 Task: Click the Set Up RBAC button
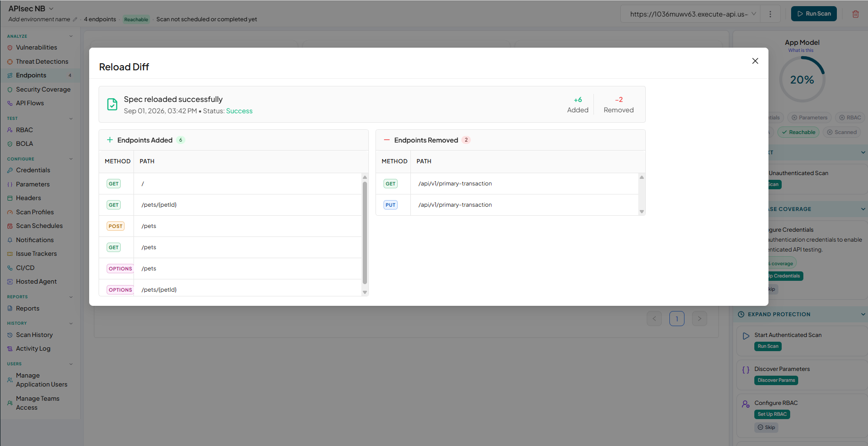click(x=772, y=414)
